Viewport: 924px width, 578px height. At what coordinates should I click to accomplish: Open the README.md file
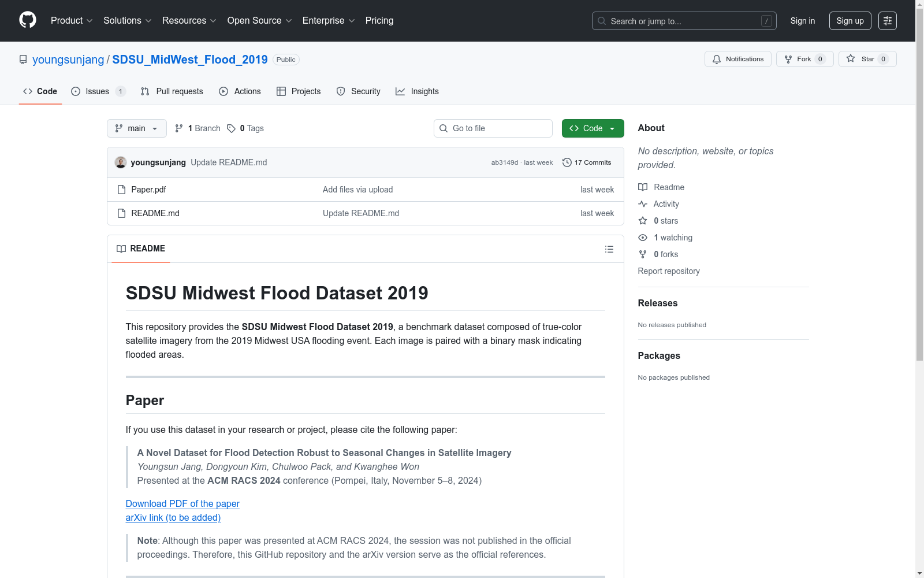point(155,213)
